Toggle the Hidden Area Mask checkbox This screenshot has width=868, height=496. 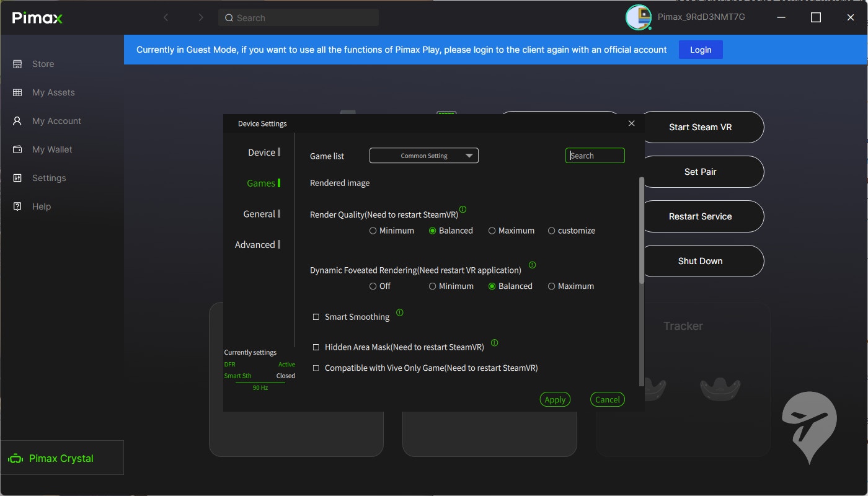tap(316, 347)
